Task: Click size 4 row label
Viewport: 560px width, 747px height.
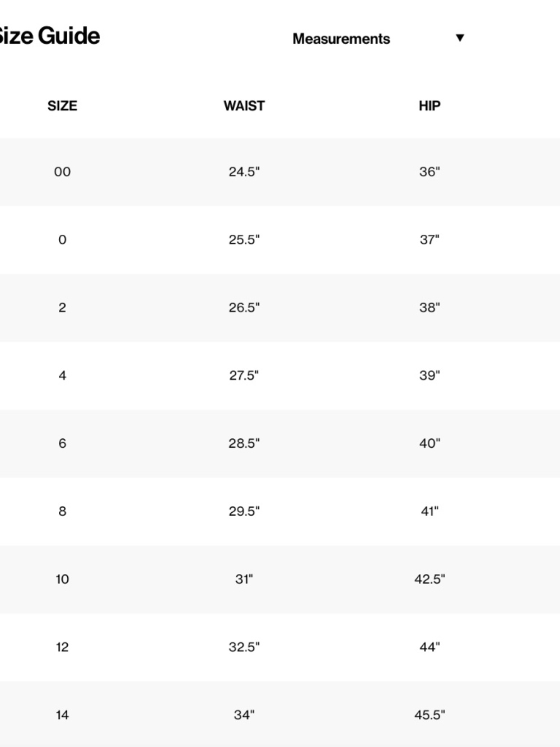Action: [62, 375]
